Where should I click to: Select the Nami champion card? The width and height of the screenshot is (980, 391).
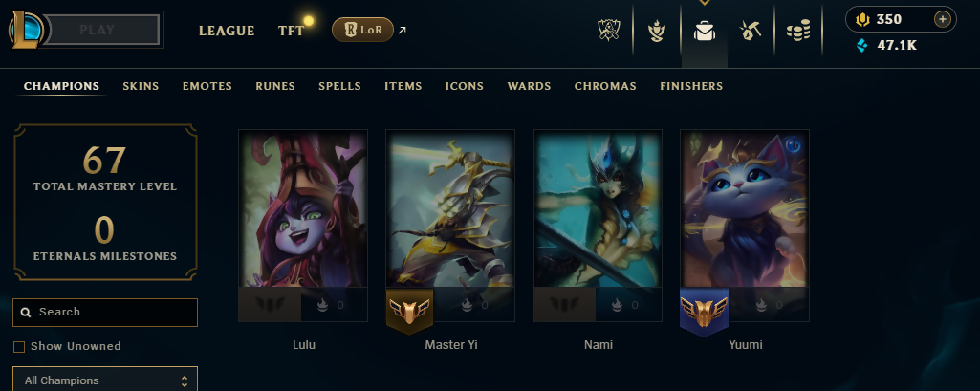(598, 226)
